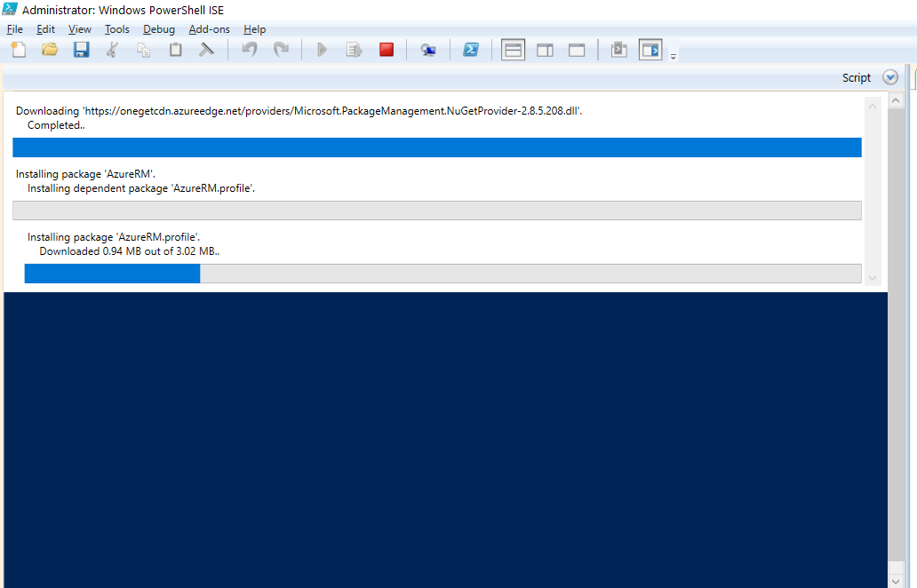This screenshot has height=588, width=917.
Task: Open the toolbar overflow arrow
Action: 673,54
